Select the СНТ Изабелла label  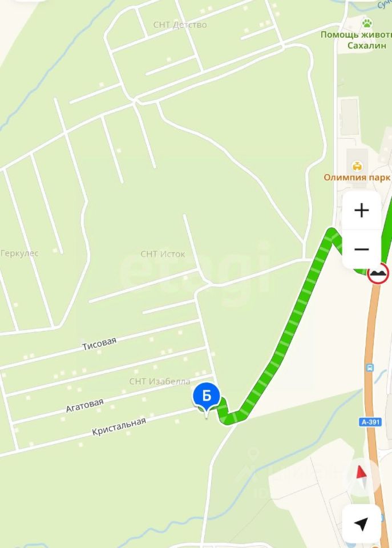(x=160, y=381)
